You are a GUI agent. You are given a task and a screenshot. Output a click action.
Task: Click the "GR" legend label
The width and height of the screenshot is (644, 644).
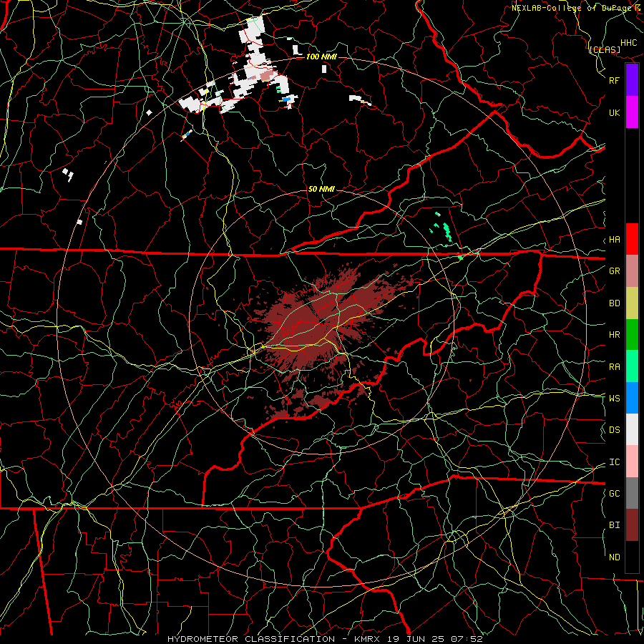tap(614, 270)
